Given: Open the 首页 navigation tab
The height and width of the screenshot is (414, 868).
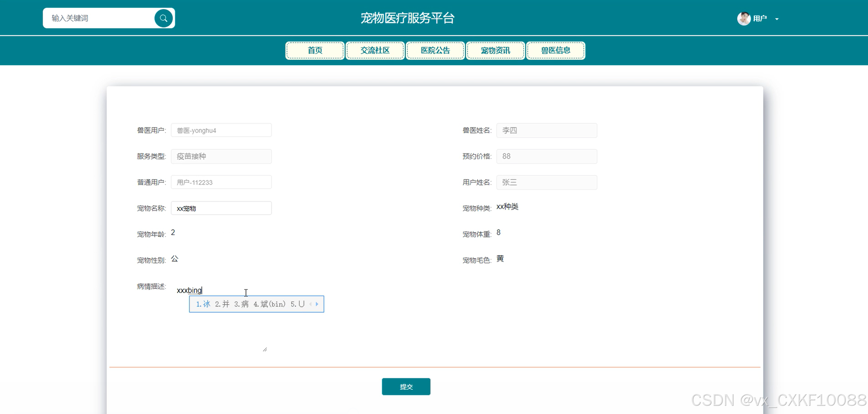Looking at the screenshot, I should tap(315, 51).
